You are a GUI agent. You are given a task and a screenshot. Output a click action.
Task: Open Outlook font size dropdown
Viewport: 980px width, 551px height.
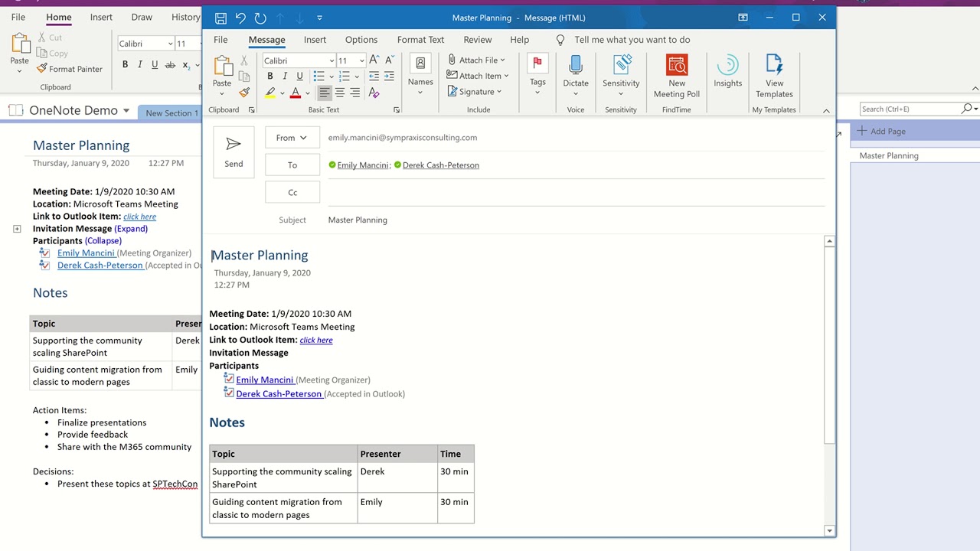point(361,60)
